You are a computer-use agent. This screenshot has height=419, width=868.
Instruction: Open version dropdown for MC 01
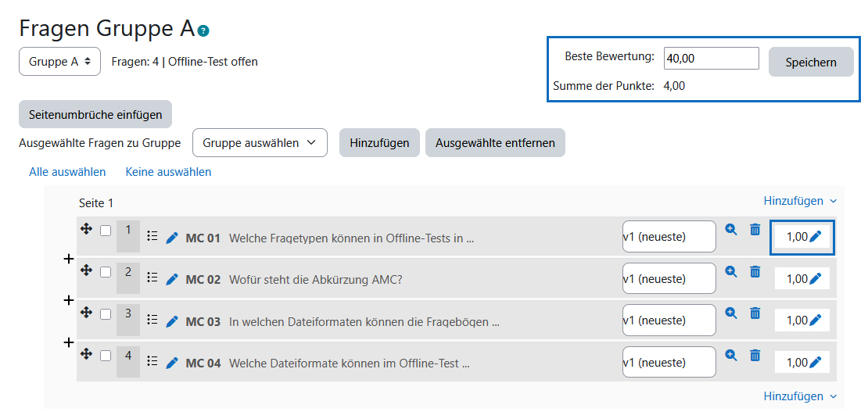669,236
